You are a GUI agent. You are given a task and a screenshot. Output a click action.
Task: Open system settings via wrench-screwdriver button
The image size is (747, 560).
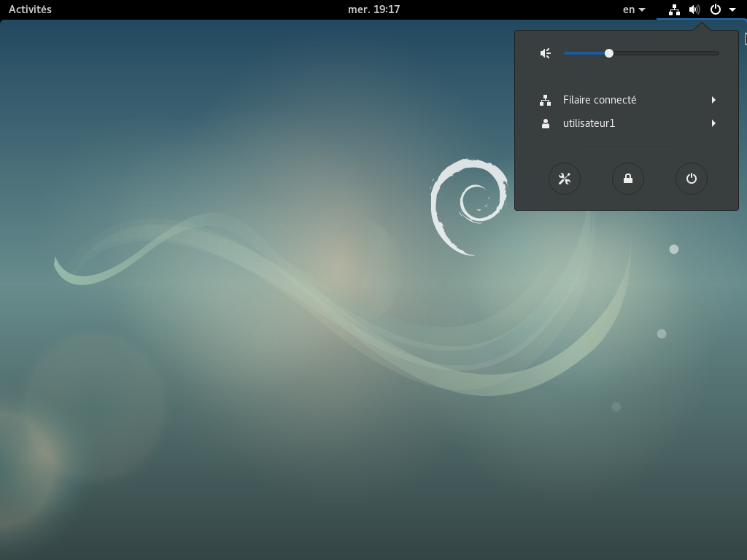[565, 179]
